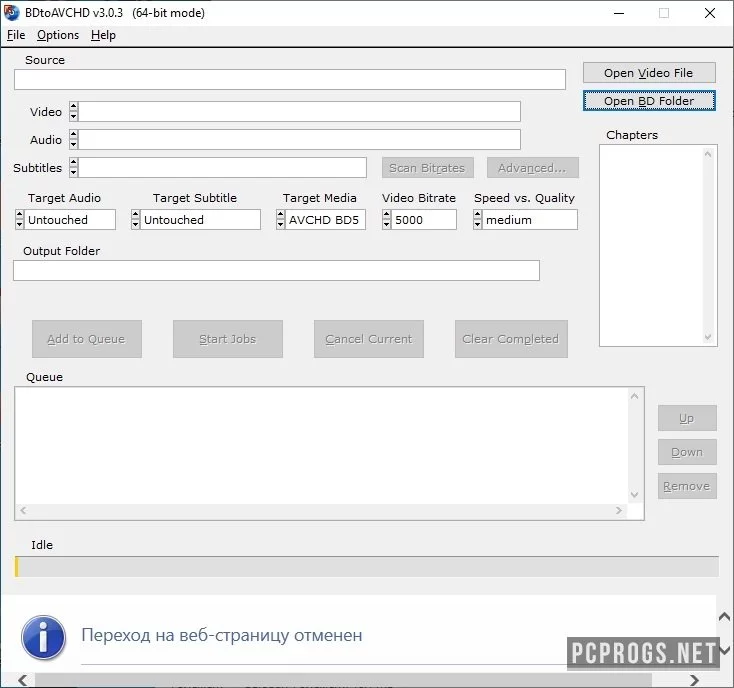Click bottom pane scroll left arrow

[23, 680]
